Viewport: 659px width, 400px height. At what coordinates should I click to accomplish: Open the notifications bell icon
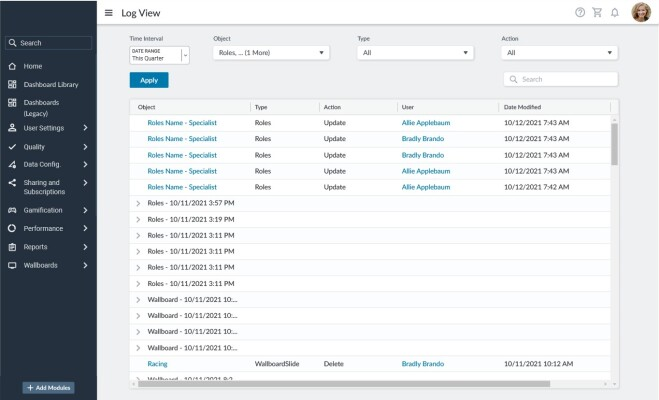[x=615, y=13]
